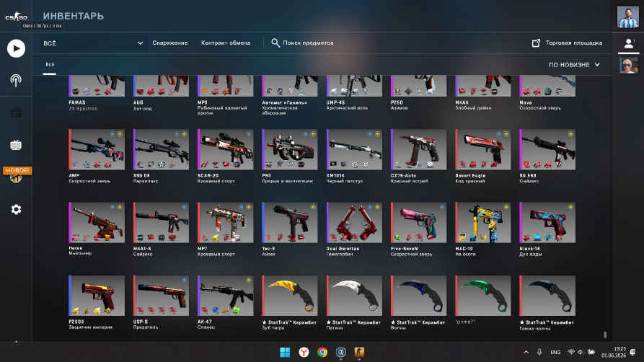
Task: Select the SCAR-20 Кровавый спорт item
Action: coord(226,149)
